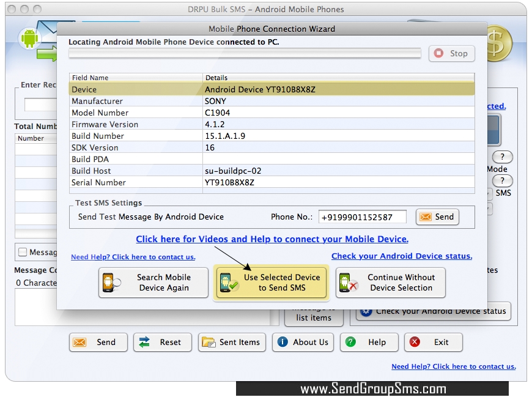Viewport: 532px width, 397px height.
Task: Use Selected Device to Send SMS
Action: pyautogui.click(x=272, y=283)
